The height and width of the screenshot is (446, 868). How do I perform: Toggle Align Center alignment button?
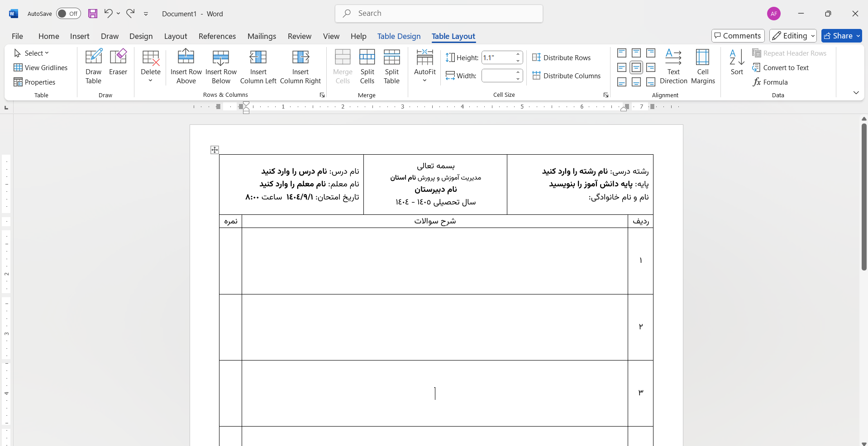point(636,67)
